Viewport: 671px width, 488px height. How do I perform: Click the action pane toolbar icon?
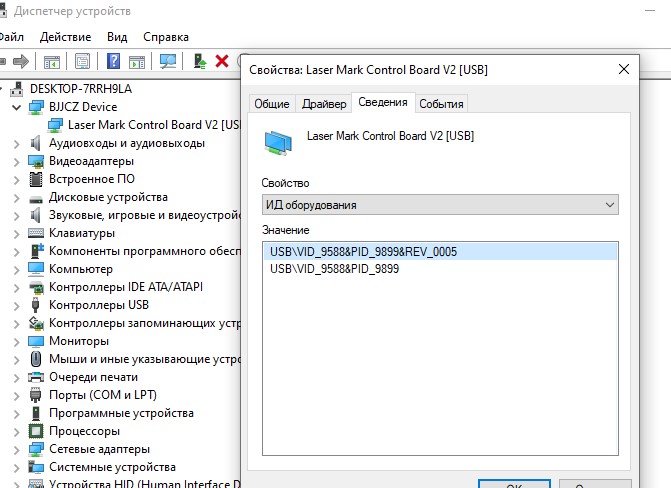tap(137, 62)
